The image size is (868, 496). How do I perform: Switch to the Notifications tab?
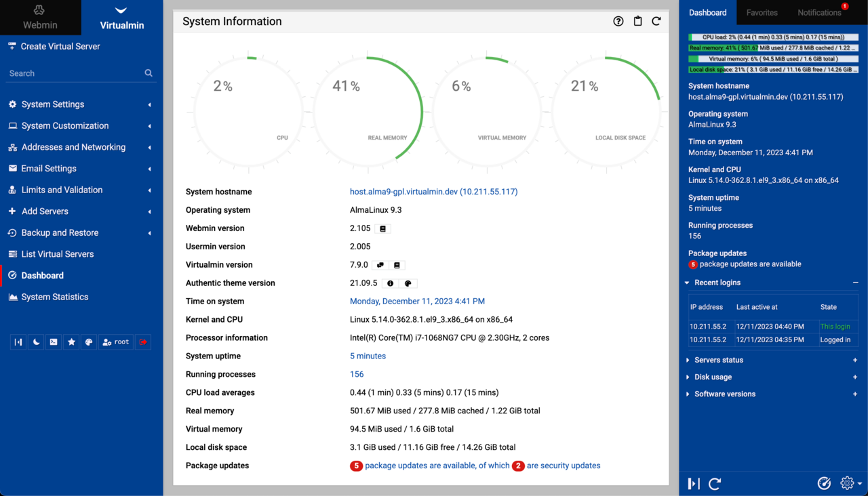point(819,13)
